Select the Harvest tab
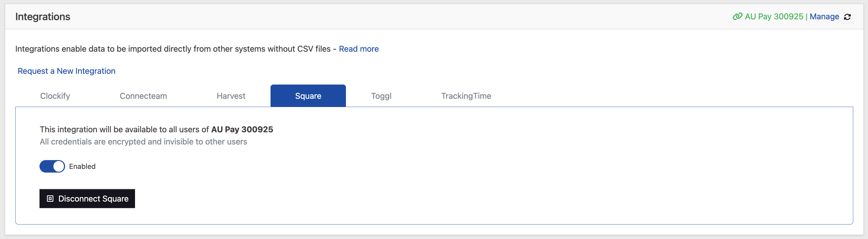The height and width of the screenshot is (239, 868). click(231, 96)
